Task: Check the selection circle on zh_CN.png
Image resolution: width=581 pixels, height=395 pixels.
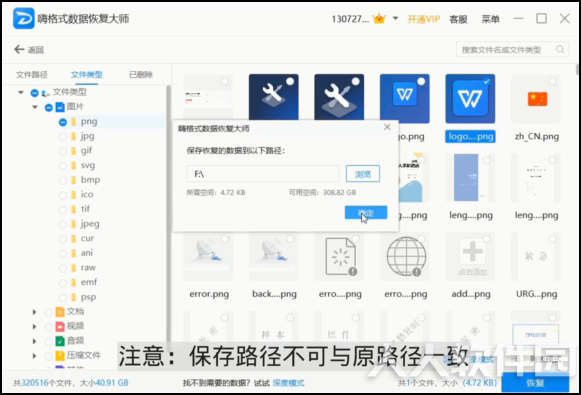Action: pos(552,82)
